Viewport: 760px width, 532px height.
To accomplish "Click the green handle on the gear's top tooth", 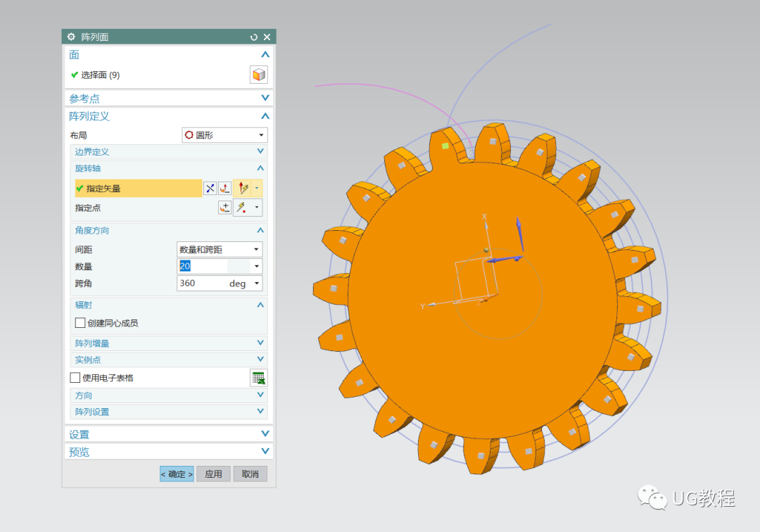I will coord(445,146).
